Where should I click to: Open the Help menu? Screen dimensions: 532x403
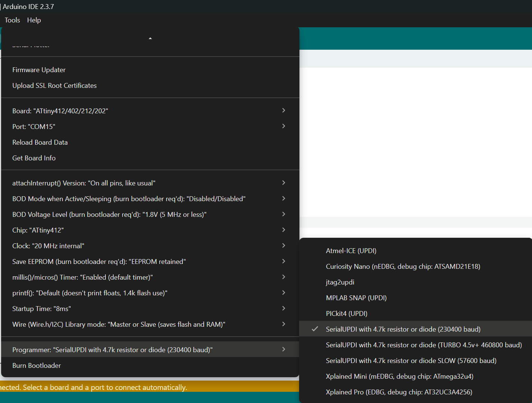tap(34, 20)
